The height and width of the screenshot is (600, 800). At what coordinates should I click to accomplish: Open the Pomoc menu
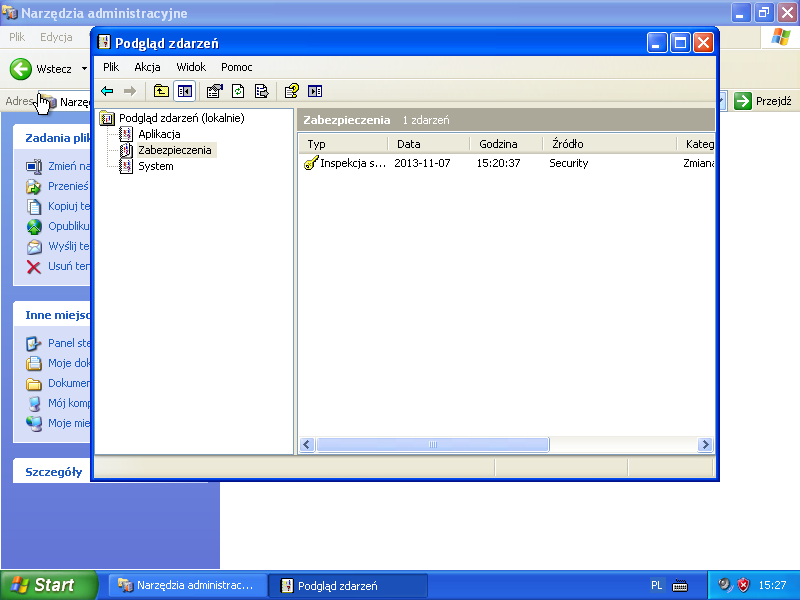[x=237, y=67]
